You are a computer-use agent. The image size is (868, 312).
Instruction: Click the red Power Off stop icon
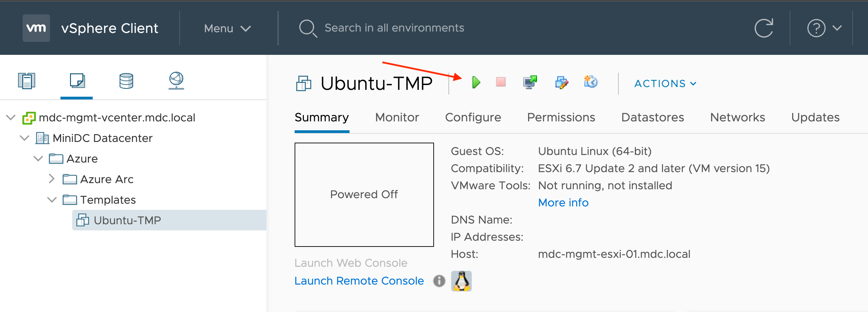pyautogui.click(x=501, y=82)
